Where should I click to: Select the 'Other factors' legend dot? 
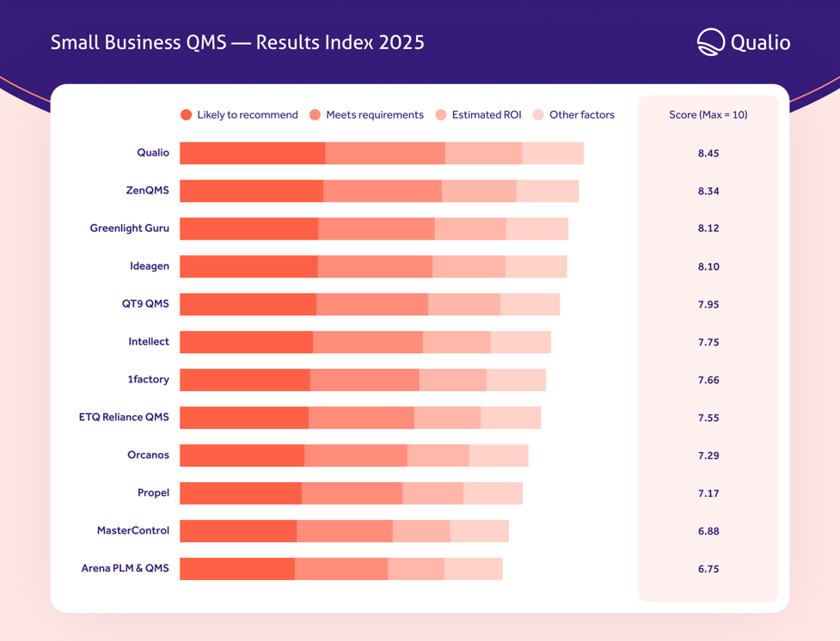pyautogui.click(x=538, y=114)
